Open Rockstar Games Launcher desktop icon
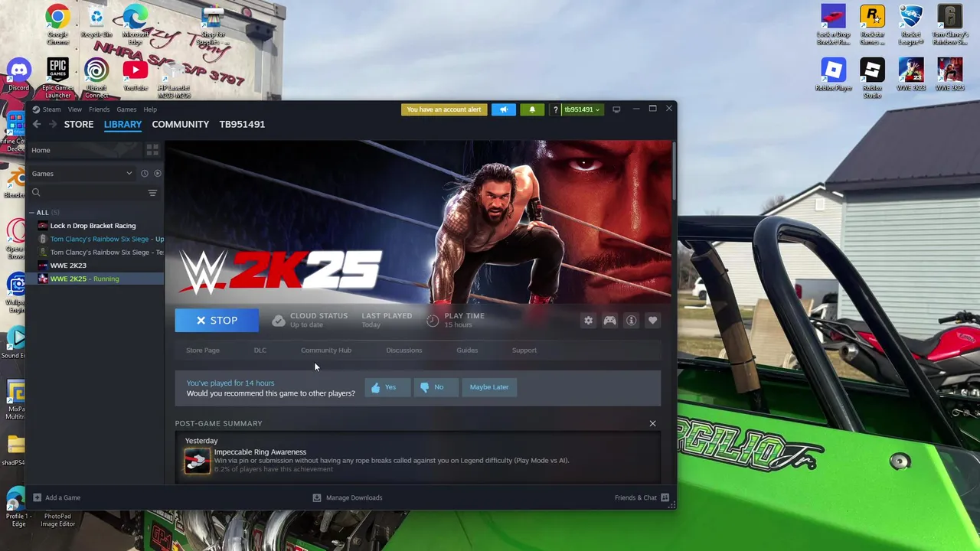The height and width of the screenshot is (551, 980). (872, 25)
